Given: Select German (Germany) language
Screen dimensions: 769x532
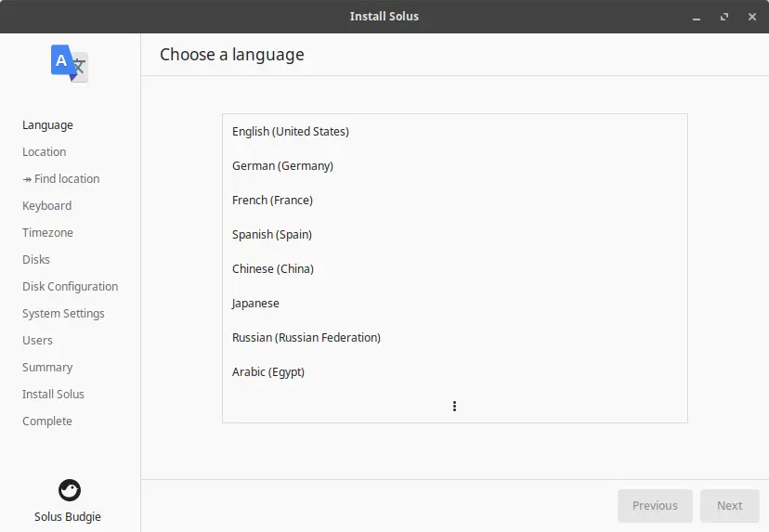Looking at the screenshot, I should click(455, 166).
